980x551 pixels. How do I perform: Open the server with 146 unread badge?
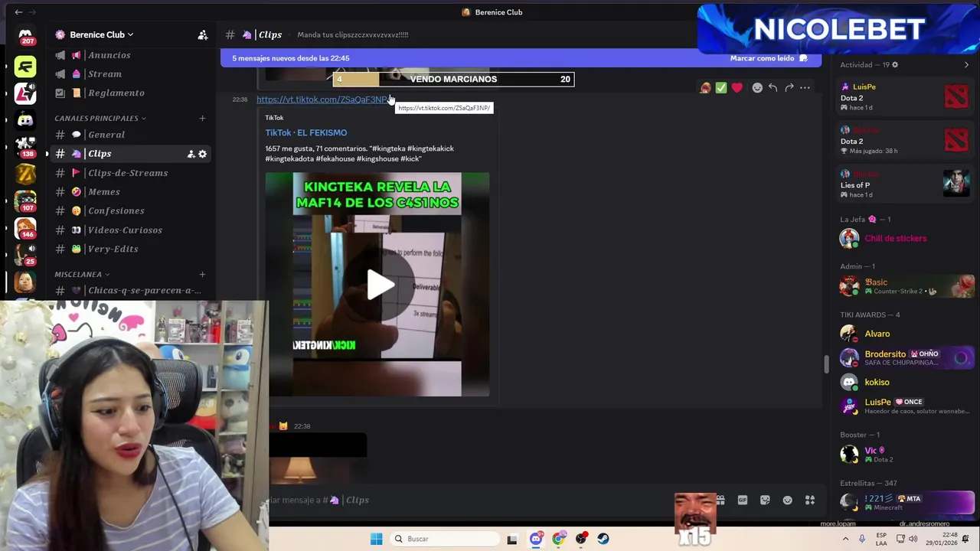coord(25,228)
